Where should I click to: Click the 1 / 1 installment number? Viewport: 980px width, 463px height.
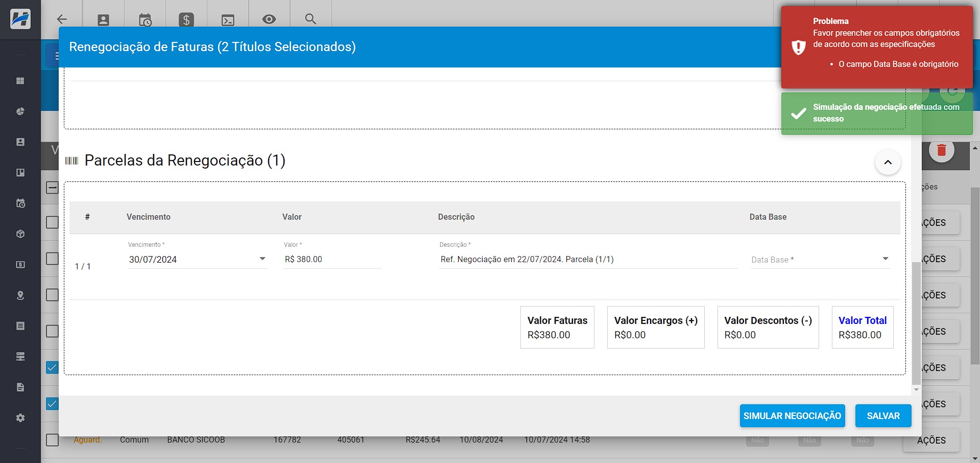[83, 267]
